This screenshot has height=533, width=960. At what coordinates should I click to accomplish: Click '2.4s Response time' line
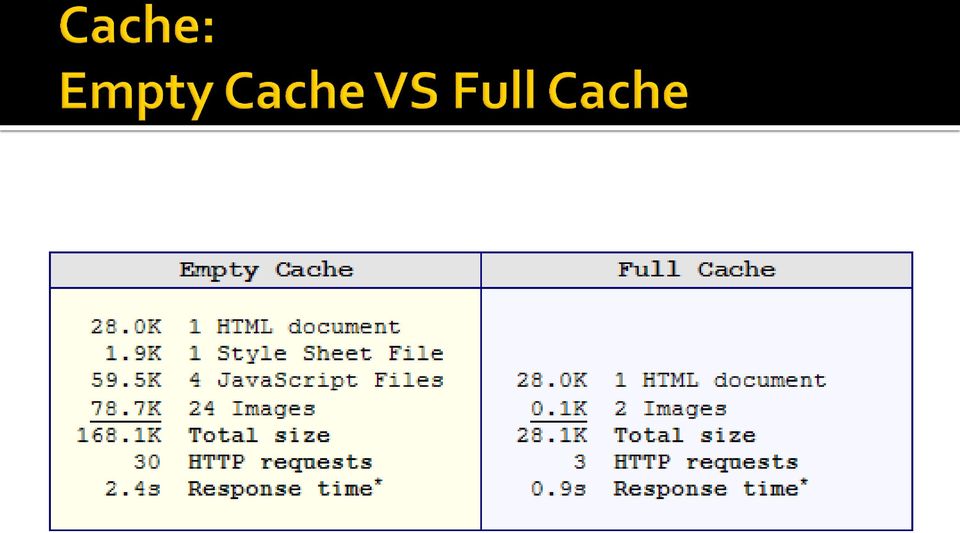pyautogui.click(x=244, y=489)
